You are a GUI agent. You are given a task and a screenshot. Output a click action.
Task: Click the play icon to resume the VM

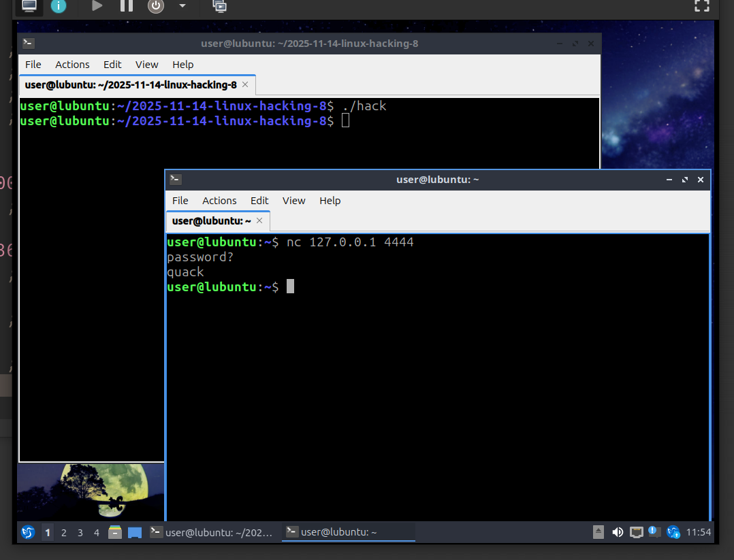97,7
